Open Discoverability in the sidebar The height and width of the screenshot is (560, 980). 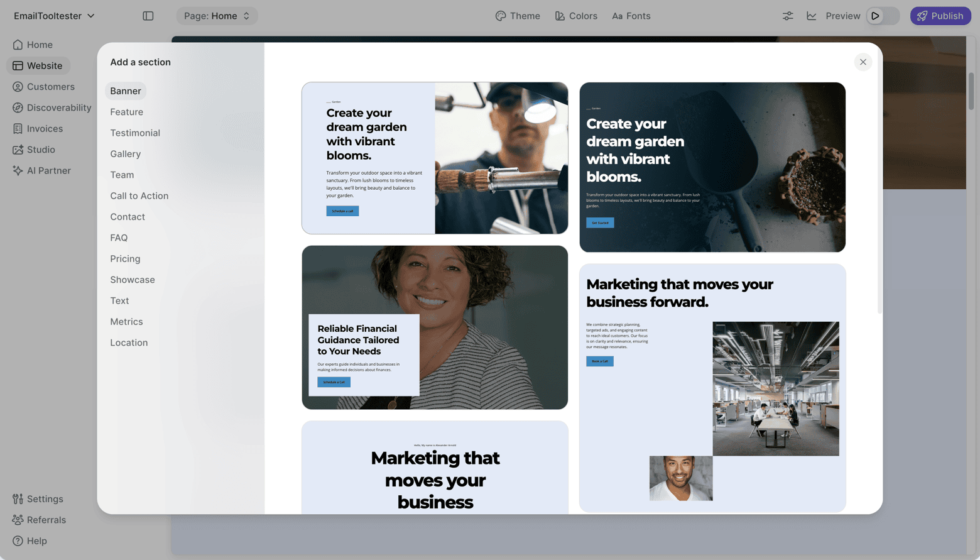[58, 107]
